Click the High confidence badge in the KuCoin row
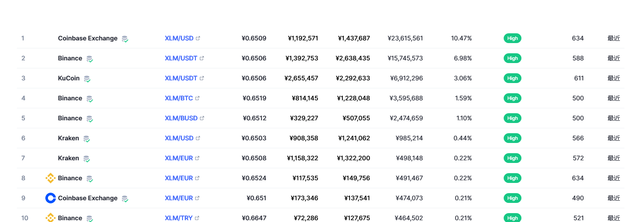This screenshot has height=222, width=644. click(x=513, y=78)
